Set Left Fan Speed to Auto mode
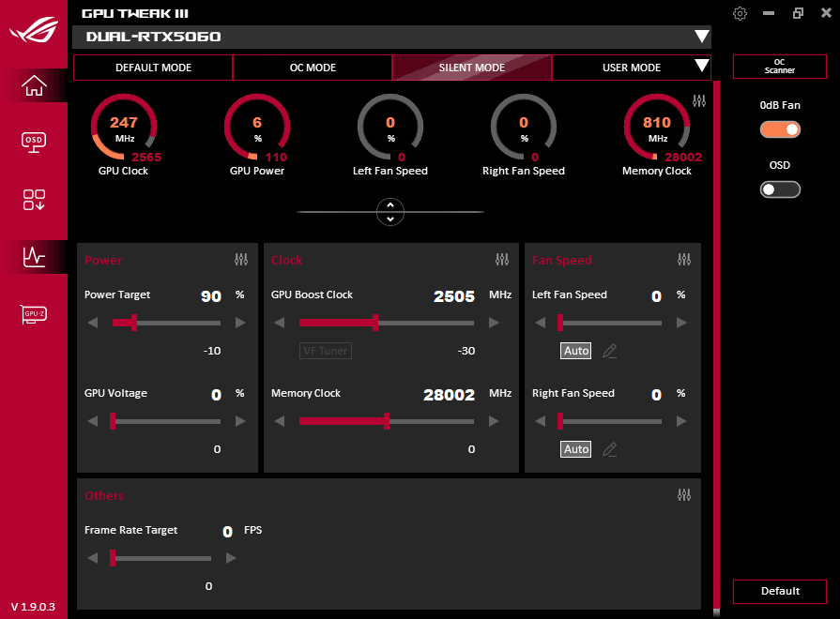840x619 pixels. [575, 350]
